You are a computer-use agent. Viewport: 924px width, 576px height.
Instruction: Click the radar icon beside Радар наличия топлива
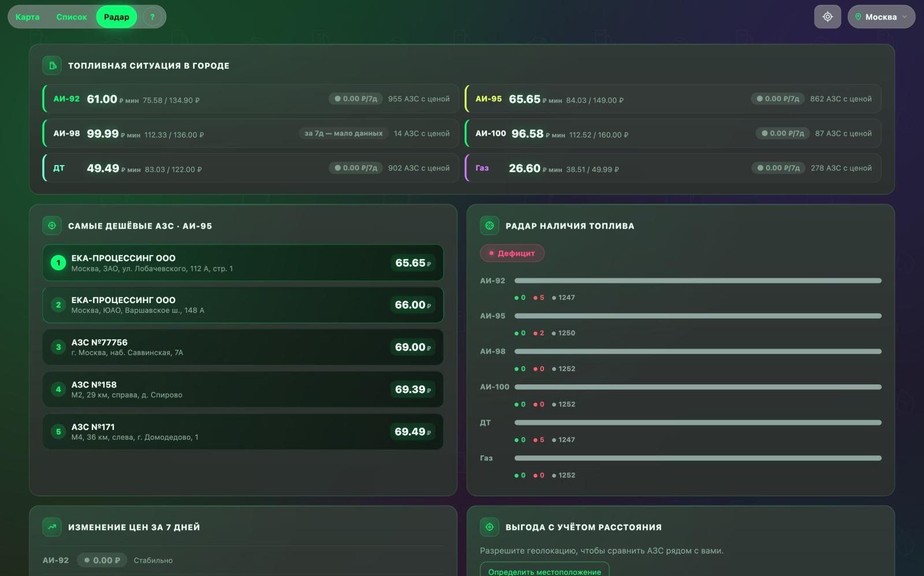coord(489,226)
